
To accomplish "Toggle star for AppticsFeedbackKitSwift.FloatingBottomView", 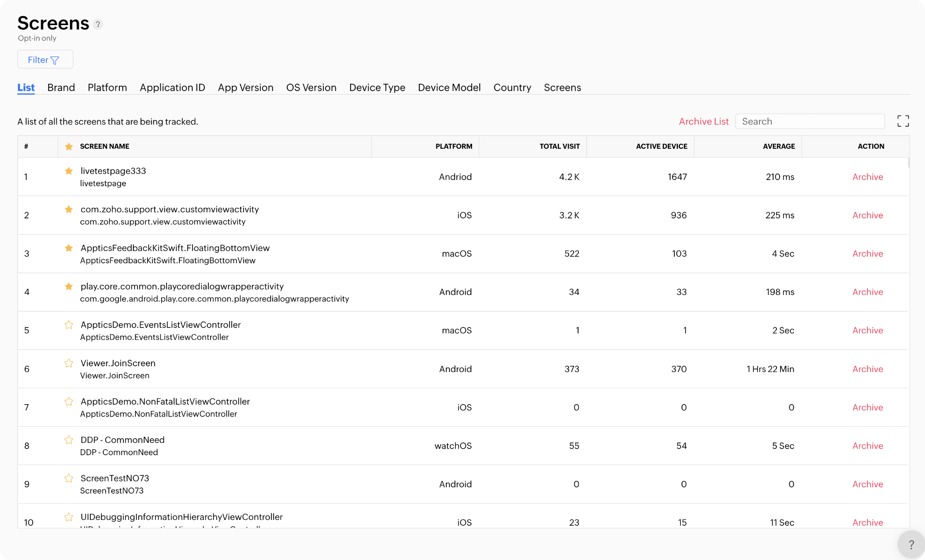I will (69, 248).
